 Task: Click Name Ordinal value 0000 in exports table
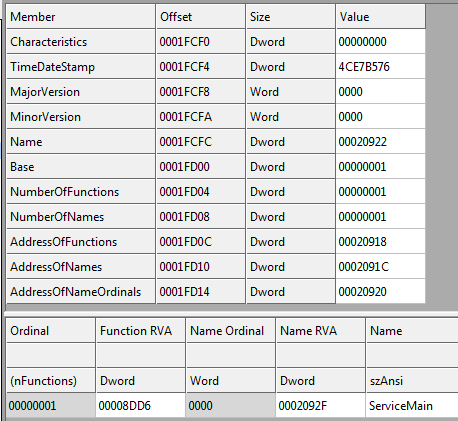(231, 405)
